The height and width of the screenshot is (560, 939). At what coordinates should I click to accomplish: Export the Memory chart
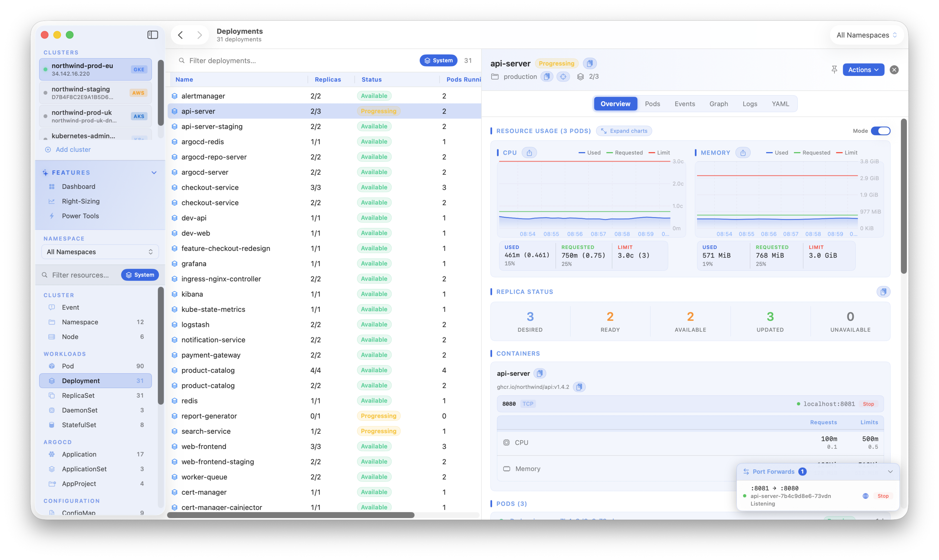click(x=743, y=152)
